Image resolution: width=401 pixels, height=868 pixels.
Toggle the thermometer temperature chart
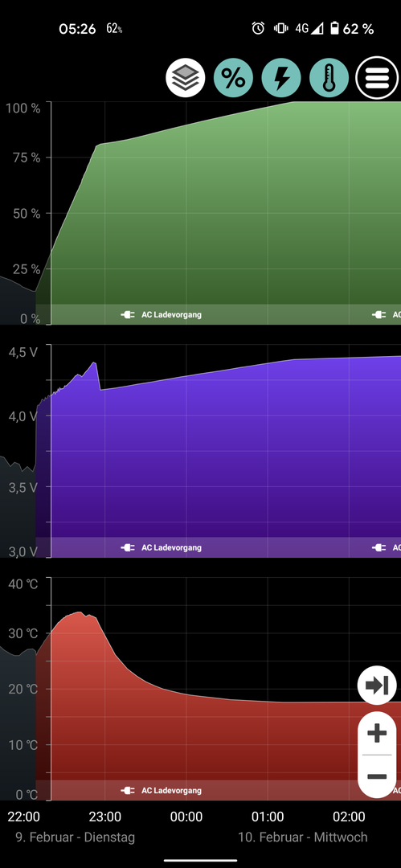(x=329, y=78)
